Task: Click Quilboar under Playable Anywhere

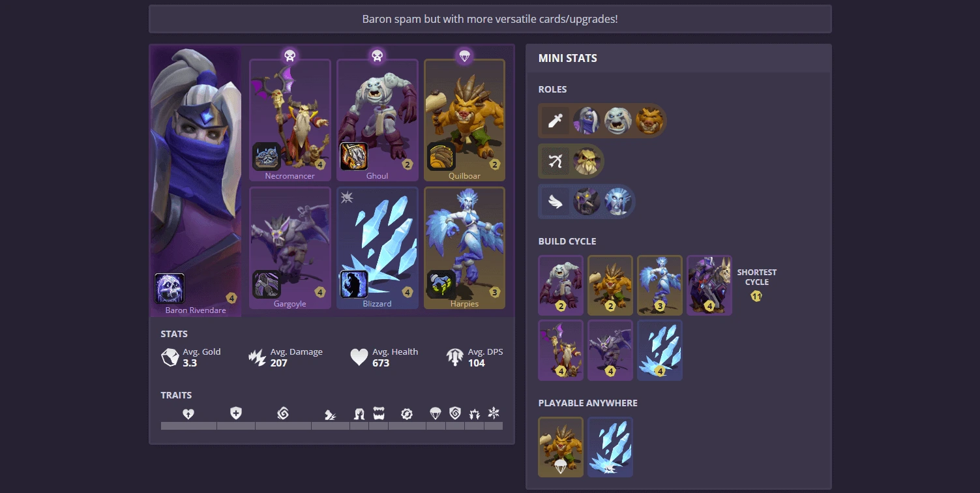Action: pyautogui.click(x=561, y=447)
